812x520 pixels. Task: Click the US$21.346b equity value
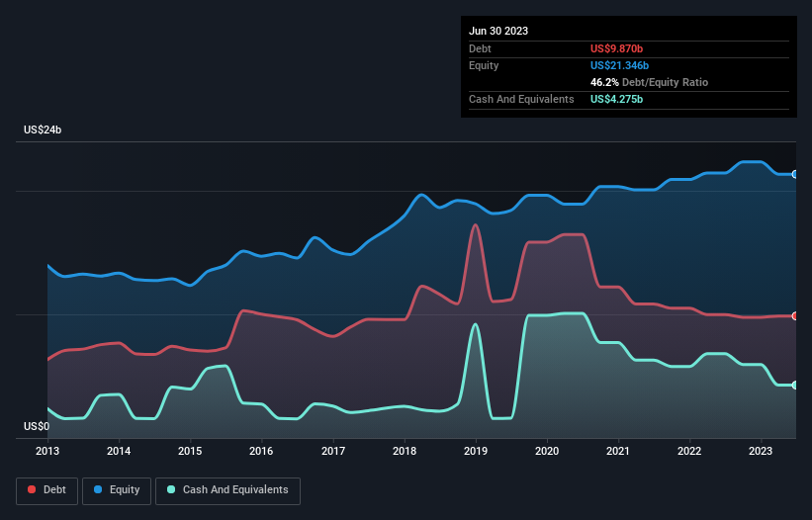point(619,65)
